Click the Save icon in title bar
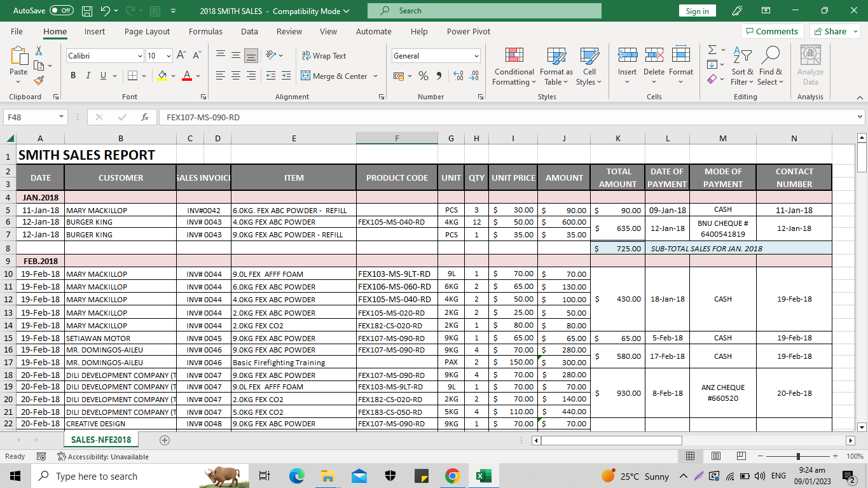The image size is (868, 488). tap(87, 11)
